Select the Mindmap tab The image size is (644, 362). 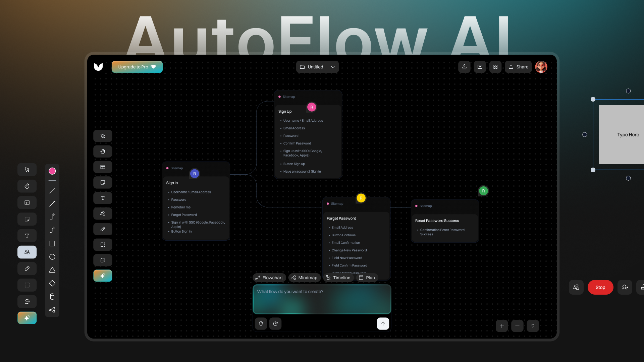tap(304, 278)
